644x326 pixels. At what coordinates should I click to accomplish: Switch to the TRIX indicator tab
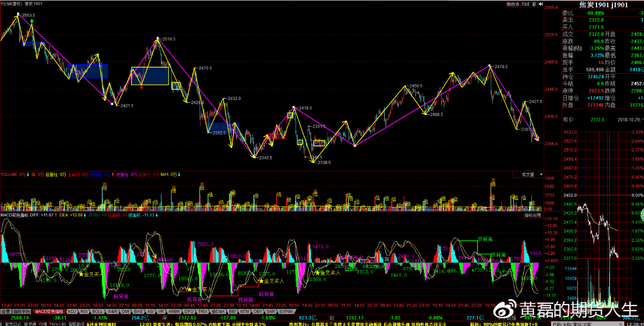[x=203, y=311]
